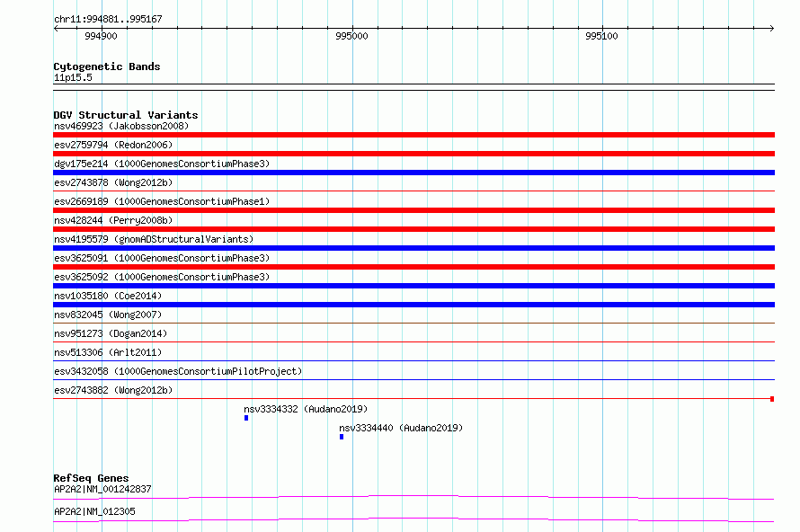Open nsv4195579 (gnomADStructuralVariants) label
The width and height of the screenshot is (800, 532).
click(x=154, y=239)
